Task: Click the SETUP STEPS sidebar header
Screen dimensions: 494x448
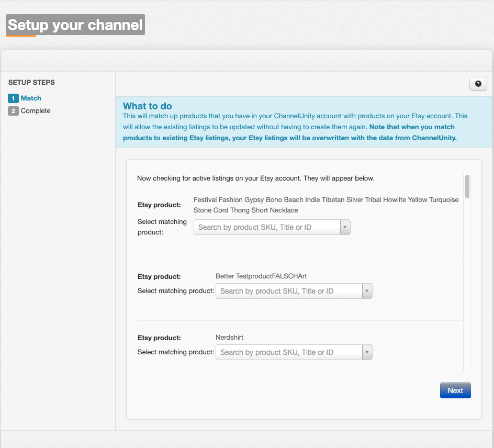Action: [x=31, y=83]
